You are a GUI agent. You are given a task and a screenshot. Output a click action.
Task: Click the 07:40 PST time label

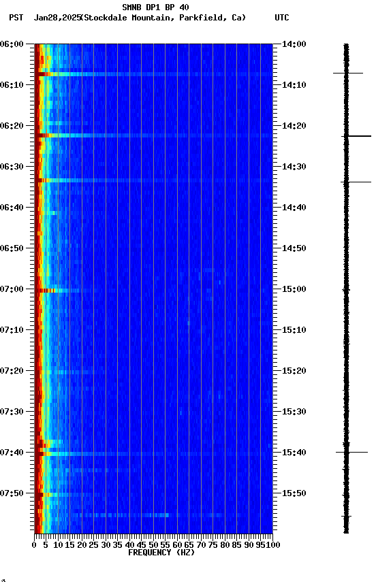pyautogui.click(x=12, y=453)
